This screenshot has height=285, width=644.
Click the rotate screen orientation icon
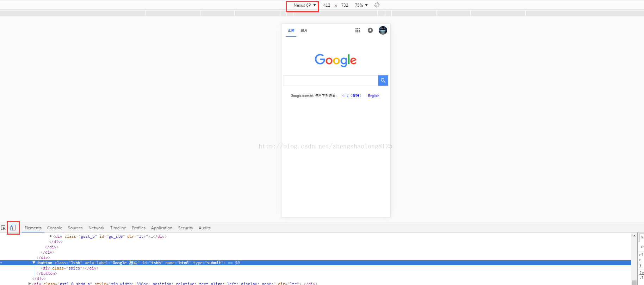coord(377,5)
